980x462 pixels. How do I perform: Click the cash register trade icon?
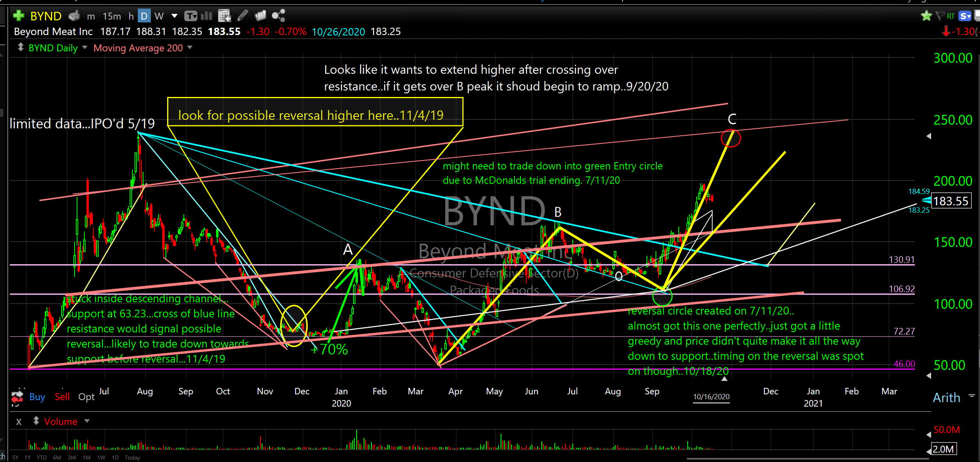pos(74,16)
